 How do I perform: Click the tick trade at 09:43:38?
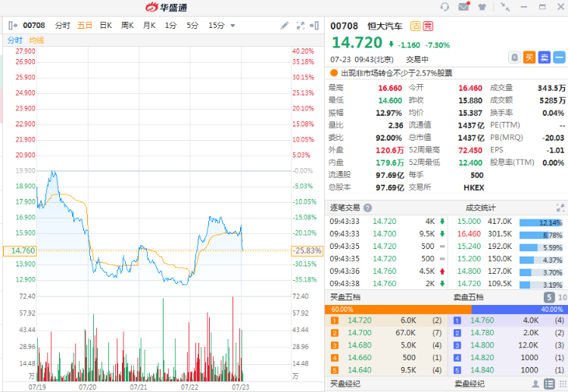(387, 284)
